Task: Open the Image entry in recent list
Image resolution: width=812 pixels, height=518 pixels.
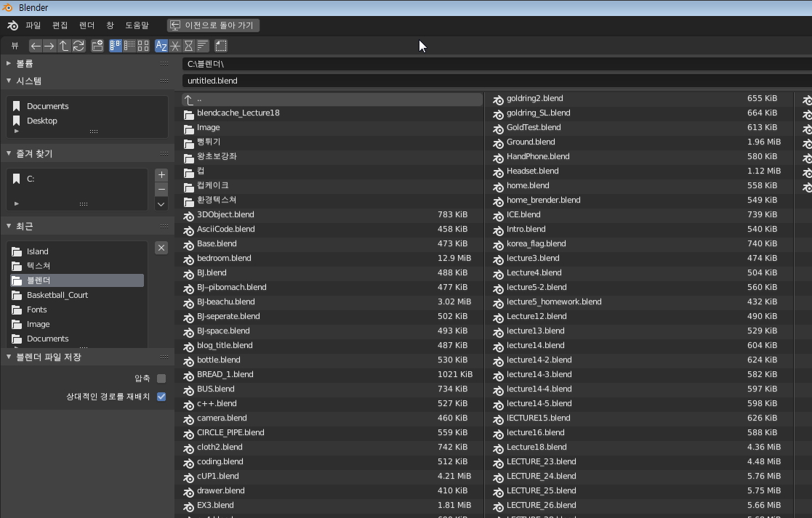Action: point(78,324)
